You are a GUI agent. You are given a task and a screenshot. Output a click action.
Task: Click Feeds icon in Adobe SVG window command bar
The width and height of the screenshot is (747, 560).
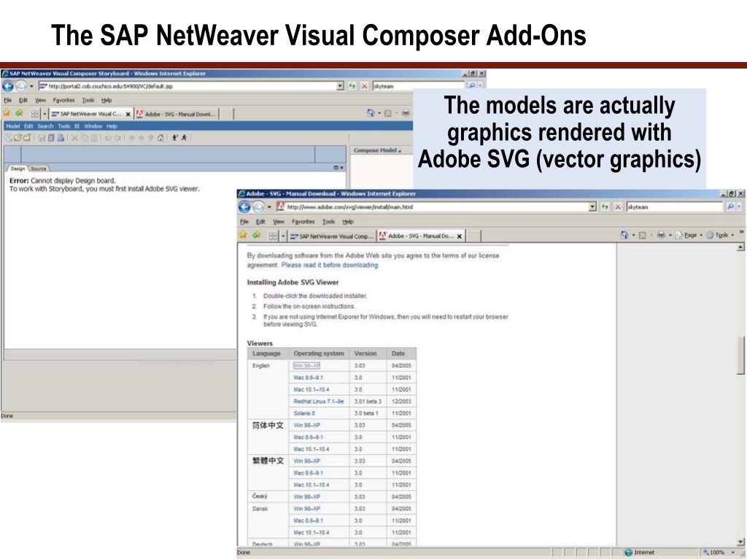pos(642,236)
